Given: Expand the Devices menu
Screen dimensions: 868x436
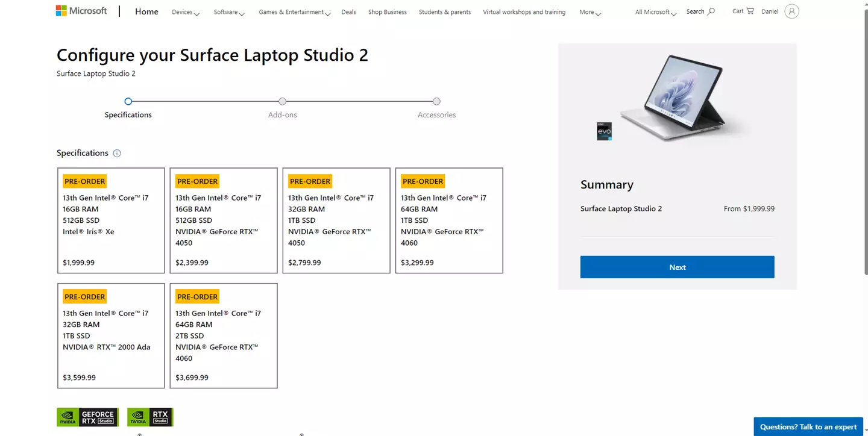Looking at the screenshot, I should coord(186,12).
